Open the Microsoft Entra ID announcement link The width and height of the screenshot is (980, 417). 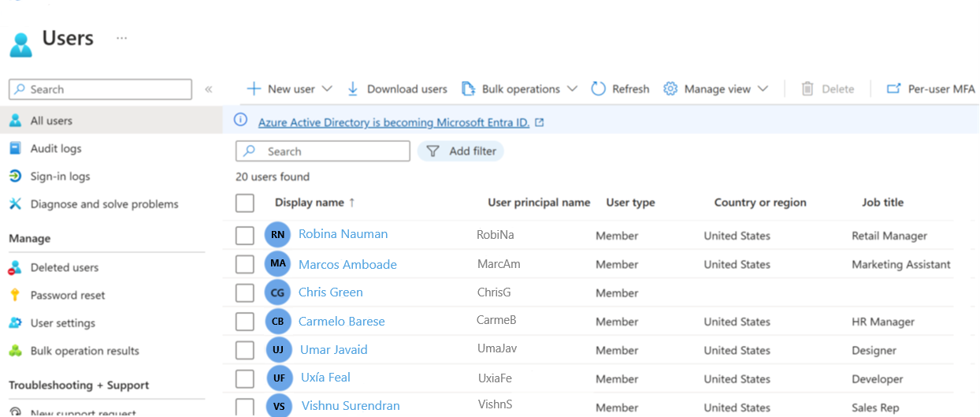(x=393, y=122)
